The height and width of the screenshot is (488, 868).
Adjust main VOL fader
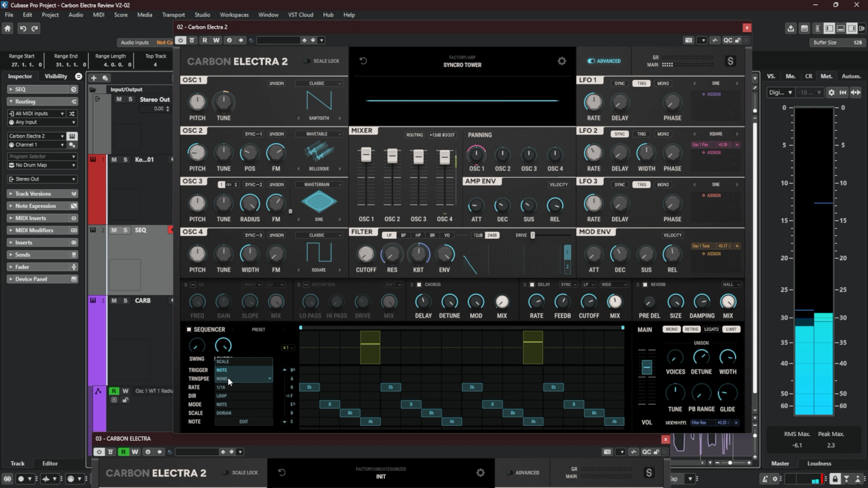coord(647,367)
